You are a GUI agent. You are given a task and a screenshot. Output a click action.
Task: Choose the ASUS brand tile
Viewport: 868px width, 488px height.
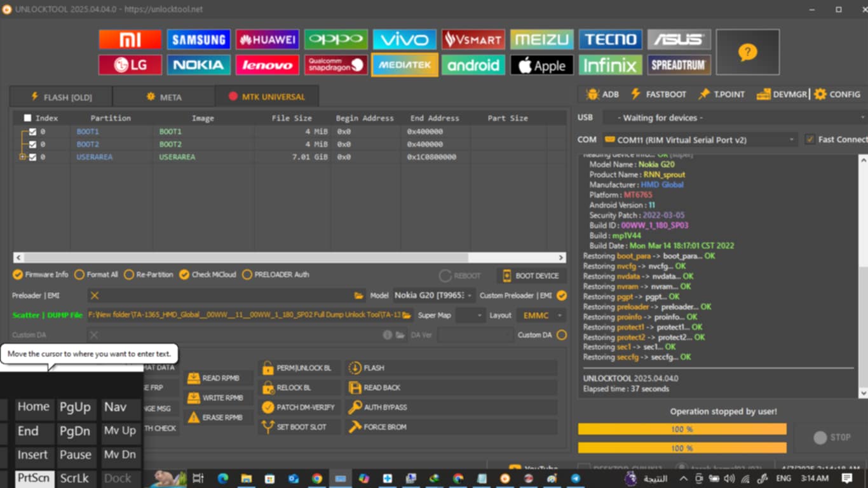(x=679, y=39)
